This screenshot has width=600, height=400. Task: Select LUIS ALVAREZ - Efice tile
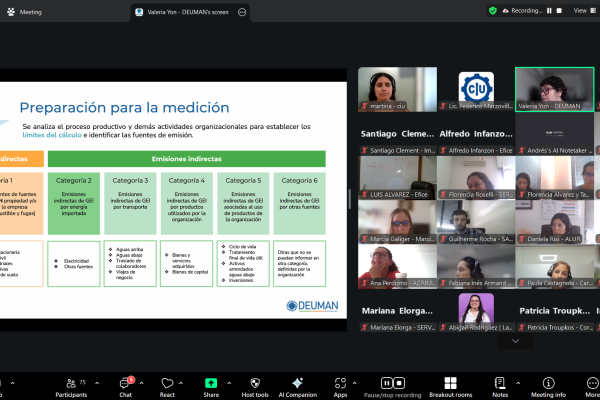click(x=397, y=178)
